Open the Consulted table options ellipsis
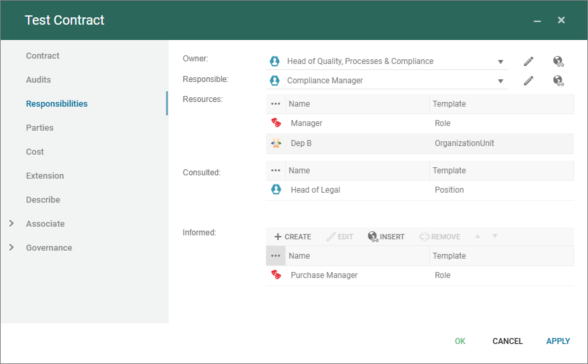This screenshot has height=364, width=588. 276,171
